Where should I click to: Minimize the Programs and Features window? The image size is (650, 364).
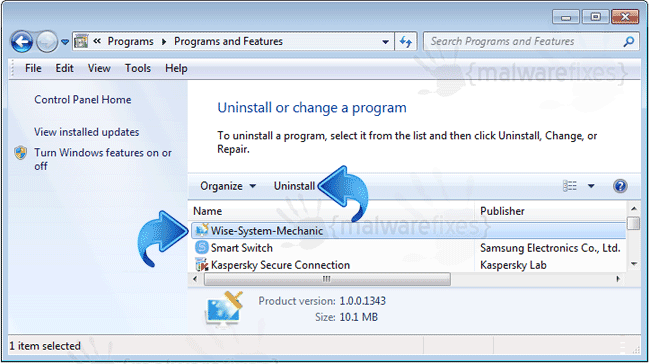(x=565, y=17)
